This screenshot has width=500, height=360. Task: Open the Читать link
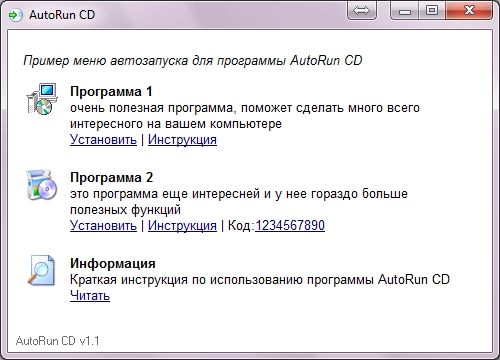click(90, 295)
